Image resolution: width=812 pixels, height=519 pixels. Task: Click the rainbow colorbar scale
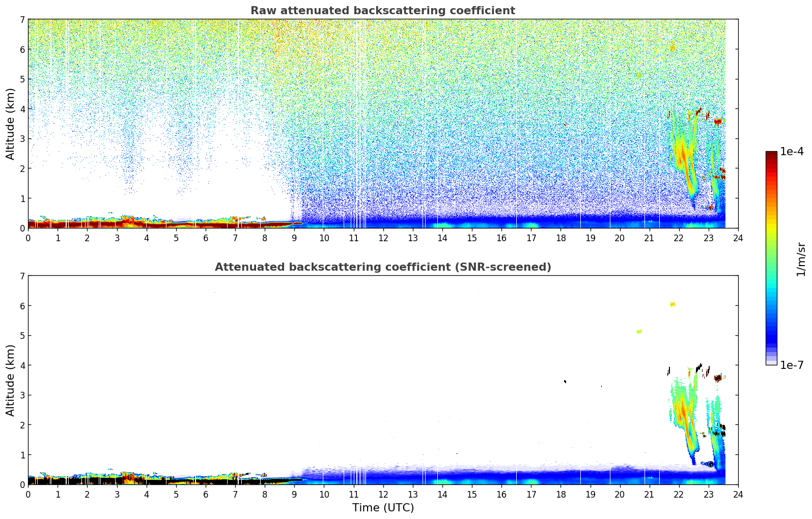click(771, 258)
